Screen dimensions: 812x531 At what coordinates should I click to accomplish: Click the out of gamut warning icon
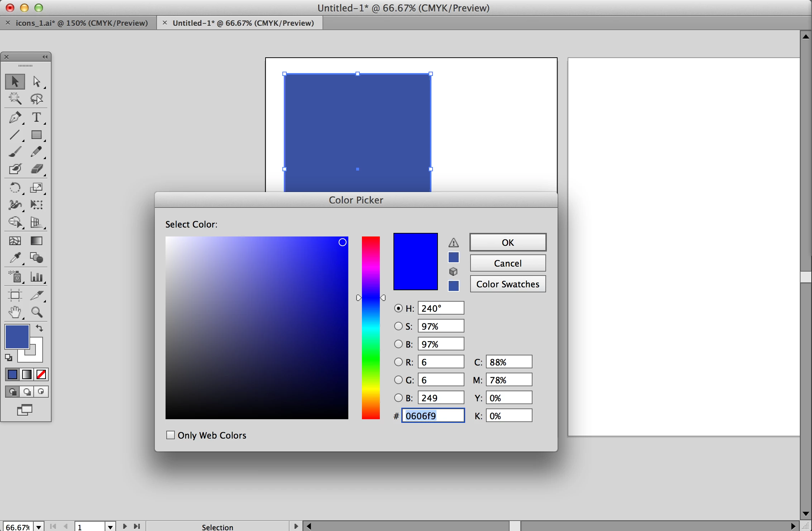(453, 243)
